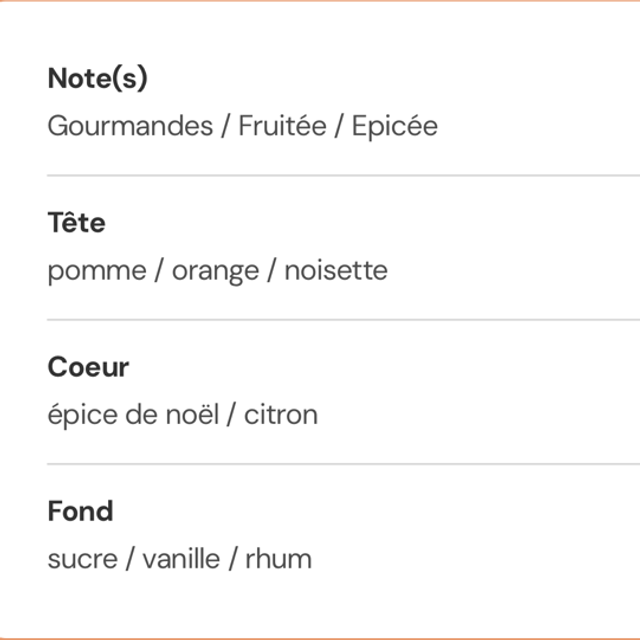Viewport: 640px width, 640px height.
Task: Select the word "Gourmandes"
Action: click(x=130, y=127)
